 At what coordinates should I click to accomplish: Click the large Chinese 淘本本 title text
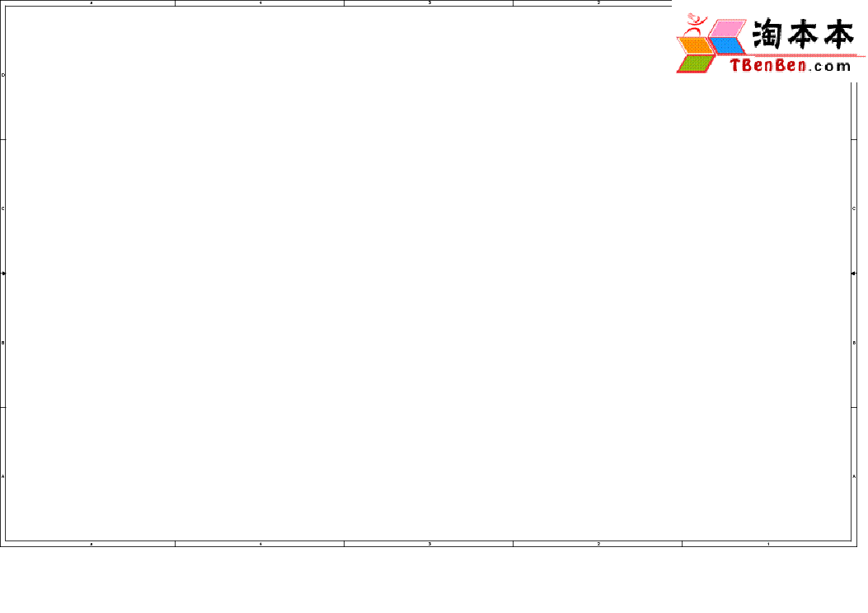coord(802,35)
